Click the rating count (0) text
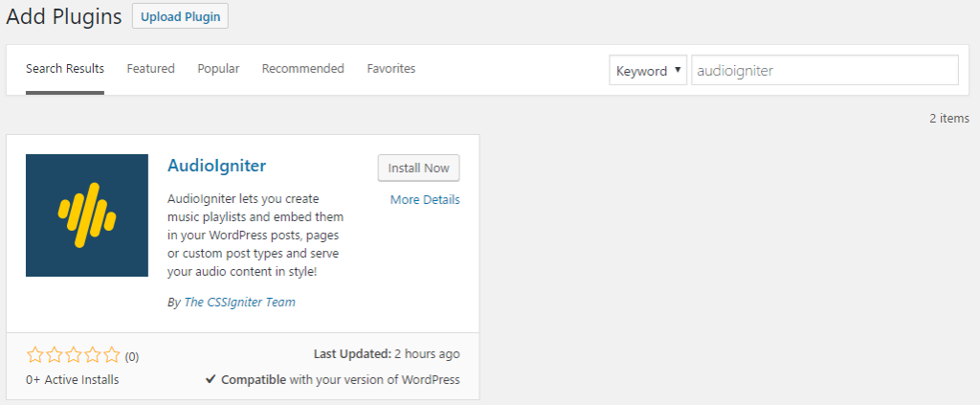 pyautogui.click(x=132, y=357)
